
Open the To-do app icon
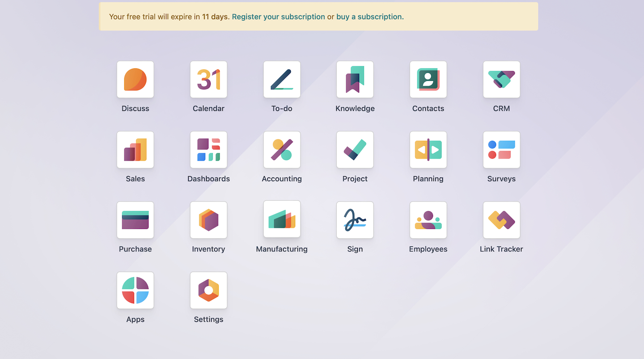tap(282, 80)
